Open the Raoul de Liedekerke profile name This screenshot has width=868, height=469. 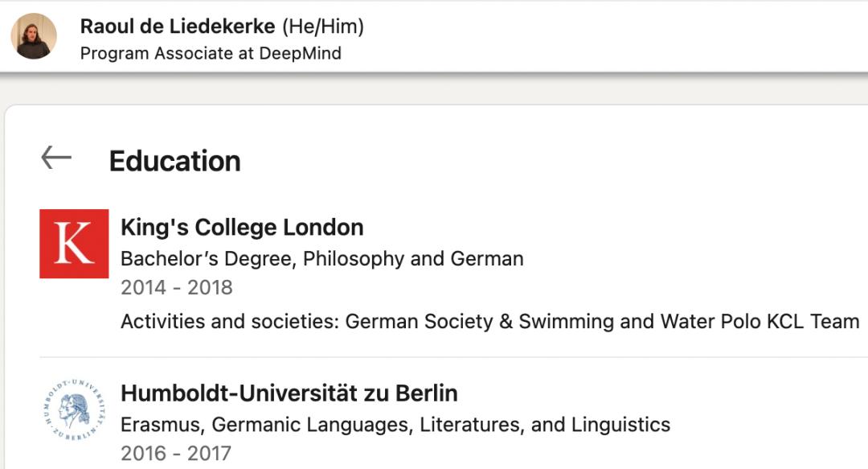[178, 27]
